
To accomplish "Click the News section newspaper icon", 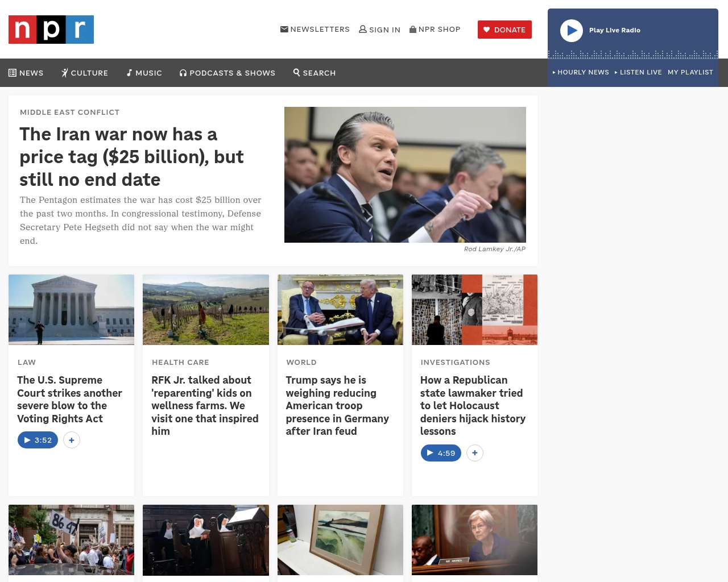I will point(13,73).
